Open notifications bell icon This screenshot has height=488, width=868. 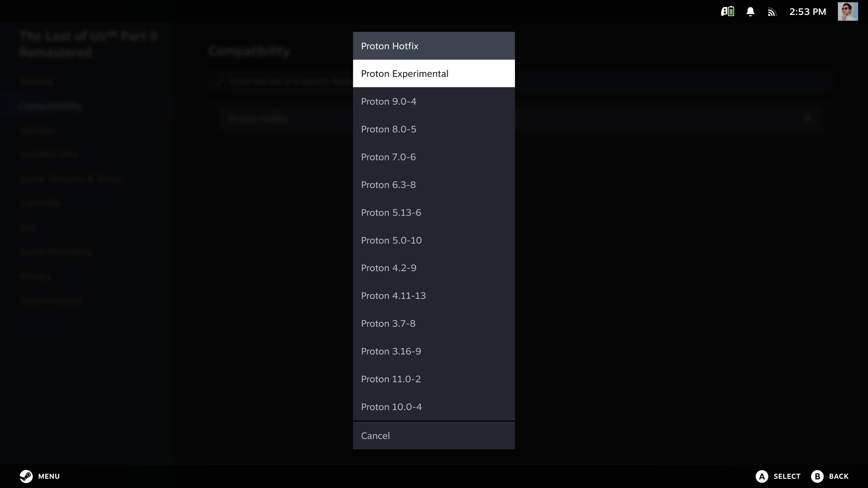pos(750,12)
